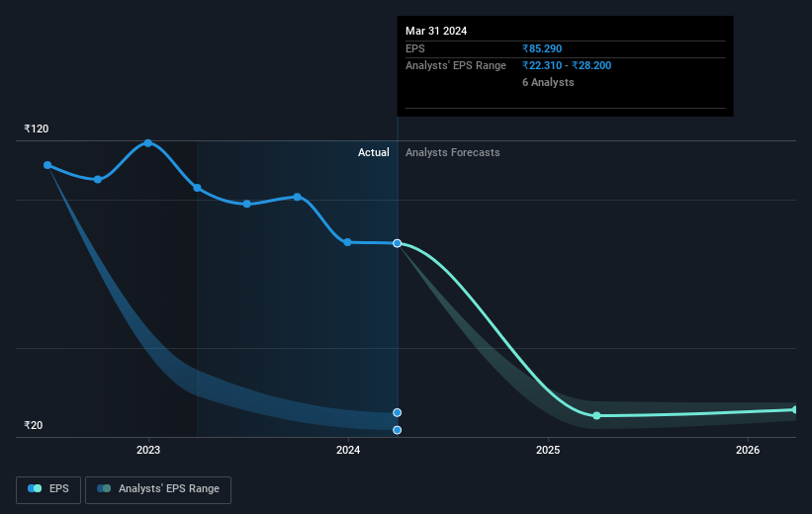The width and height of the screenshot is (812, 514).
Task: Click the 6 Analysts text in tooltip
Action: [x=548, y=82]
